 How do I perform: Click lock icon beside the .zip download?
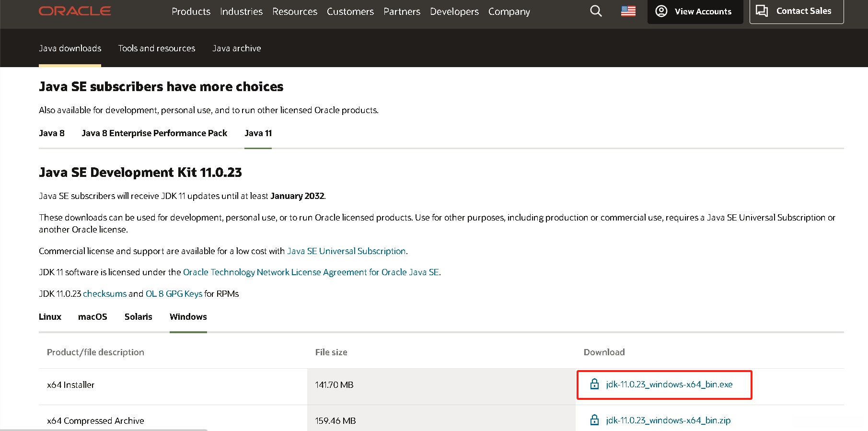[594, 420]
